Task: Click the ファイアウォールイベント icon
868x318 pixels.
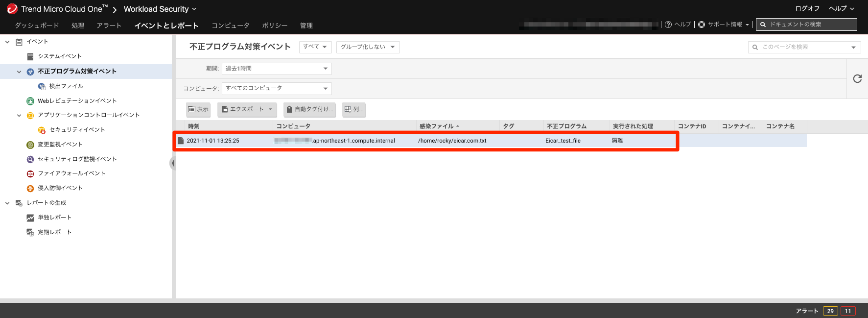Action: pyautogui.click(x=30, y=173)
